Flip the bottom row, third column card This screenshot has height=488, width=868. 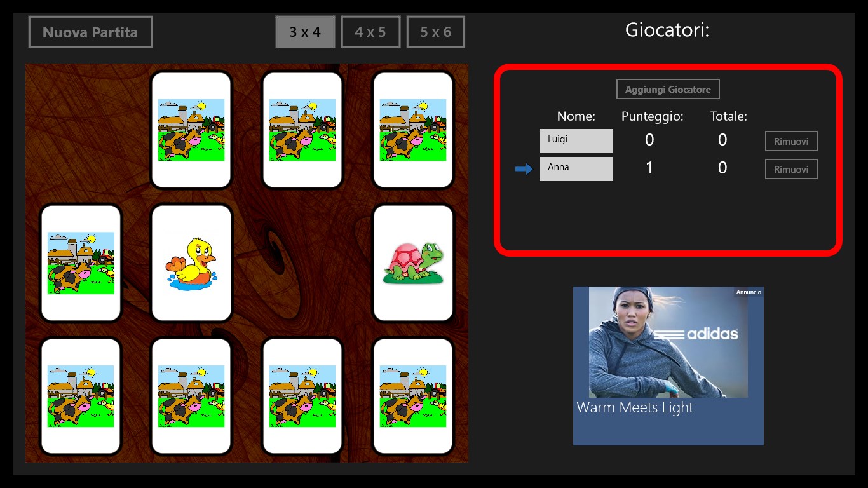click(x=302, y=396)
